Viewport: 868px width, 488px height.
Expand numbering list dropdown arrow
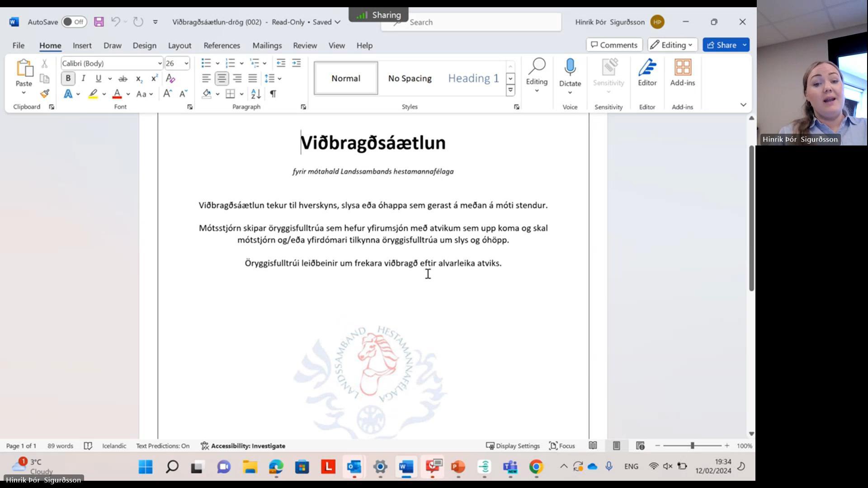[241, 63]
